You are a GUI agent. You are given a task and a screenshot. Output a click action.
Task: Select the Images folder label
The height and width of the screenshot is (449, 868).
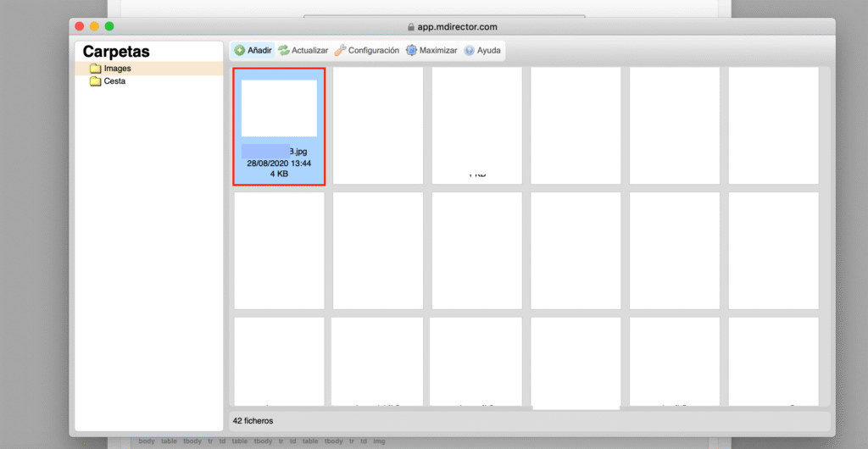(117, 69)
